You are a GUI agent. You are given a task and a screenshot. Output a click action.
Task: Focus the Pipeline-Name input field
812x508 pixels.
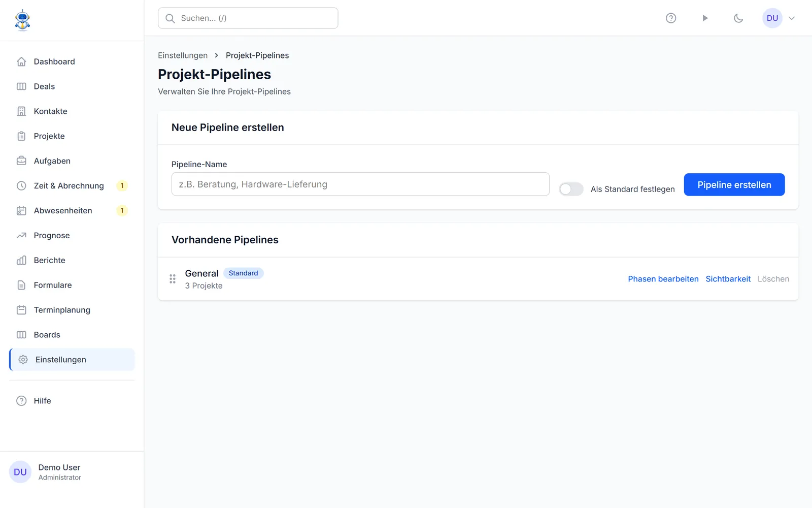pyautogui.click(x=360, y=184)
